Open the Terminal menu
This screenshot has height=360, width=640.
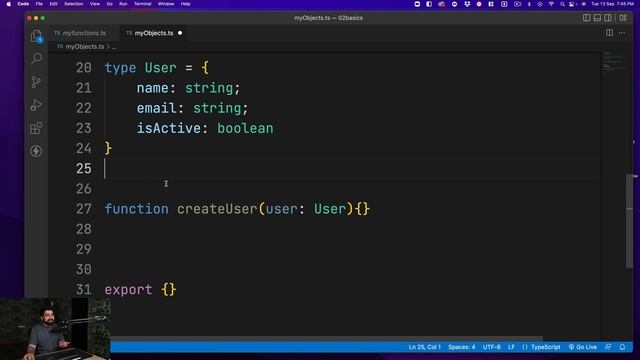tap(142, 4)
